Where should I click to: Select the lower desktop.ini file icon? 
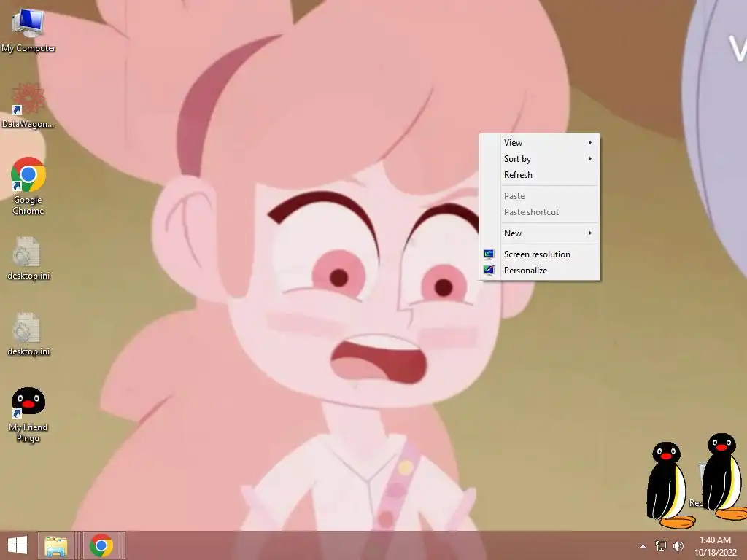pos(28,334)
